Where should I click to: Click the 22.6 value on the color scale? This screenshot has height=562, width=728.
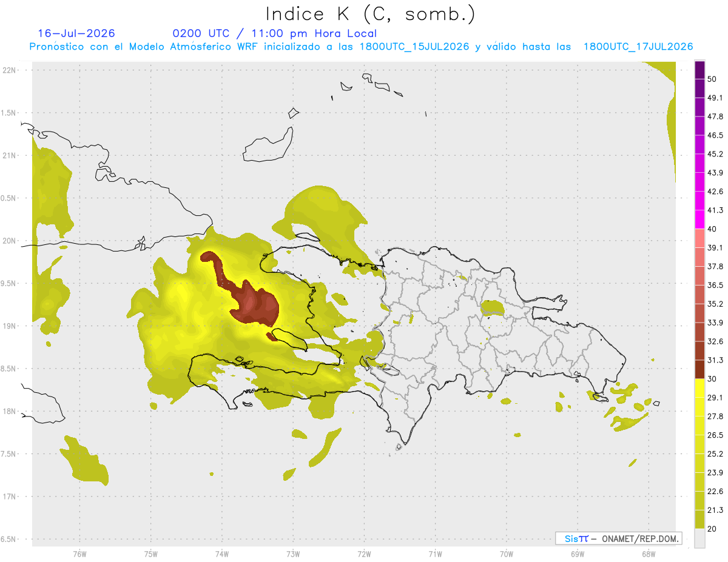point(715,491)
